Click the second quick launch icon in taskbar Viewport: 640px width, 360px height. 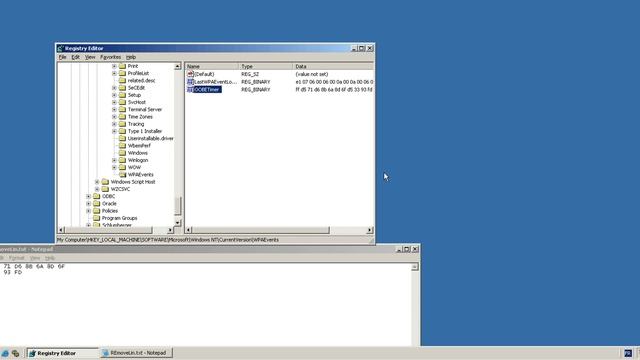(16, 353)
